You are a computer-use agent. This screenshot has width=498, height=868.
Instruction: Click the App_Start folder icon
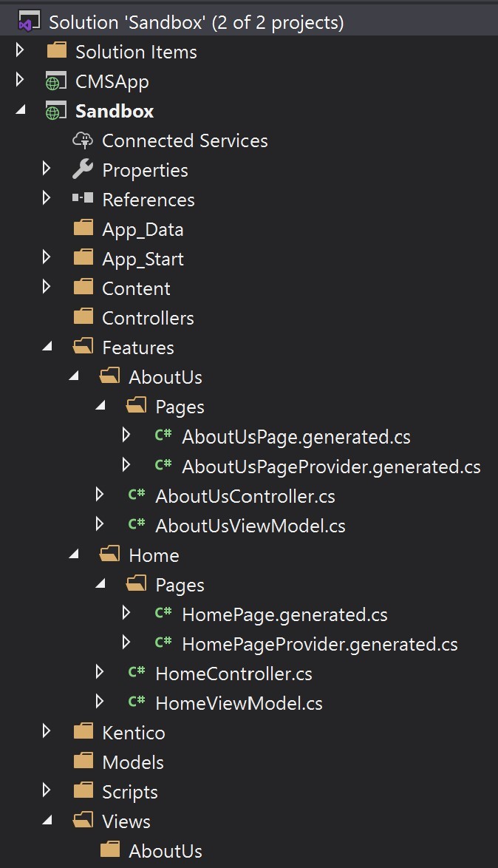tap(83, 257)
